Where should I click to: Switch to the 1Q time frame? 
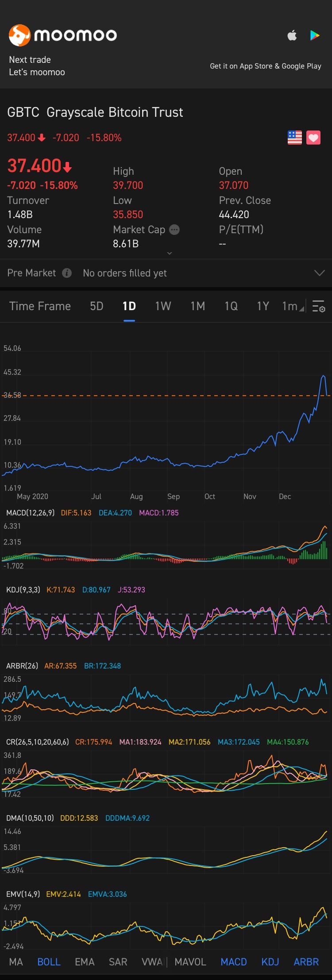231,306
